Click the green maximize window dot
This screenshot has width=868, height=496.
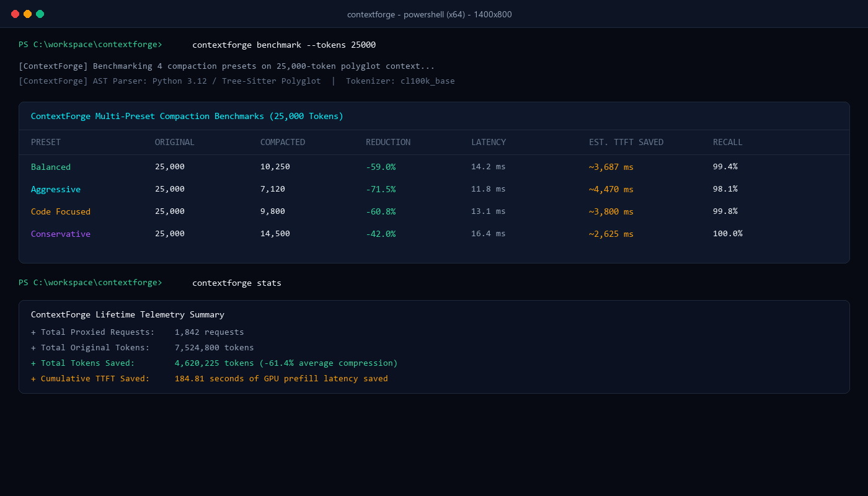40,14
